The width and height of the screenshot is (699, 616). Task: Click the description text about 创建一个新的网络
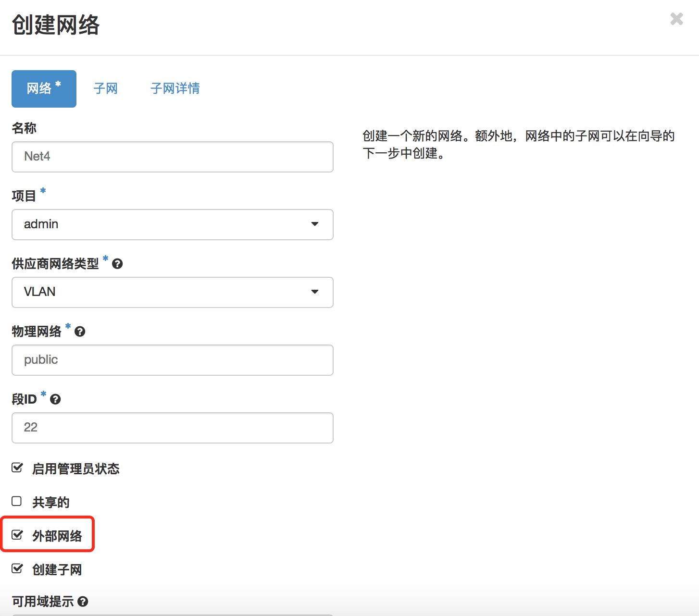(x=519, y=145)
